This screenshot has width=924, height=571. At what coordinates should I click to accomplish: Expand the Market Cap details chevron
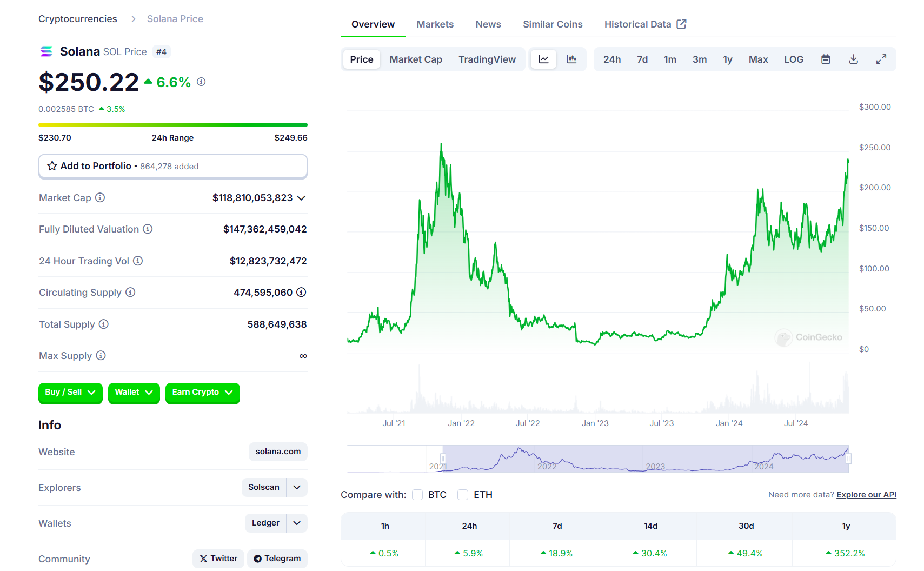tap(302, 198)
